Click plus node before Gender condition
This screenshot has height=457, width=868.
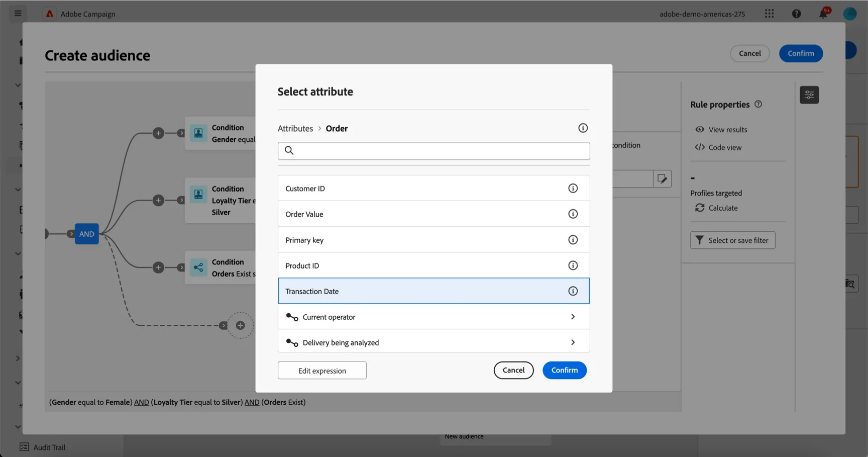point(158,133)
